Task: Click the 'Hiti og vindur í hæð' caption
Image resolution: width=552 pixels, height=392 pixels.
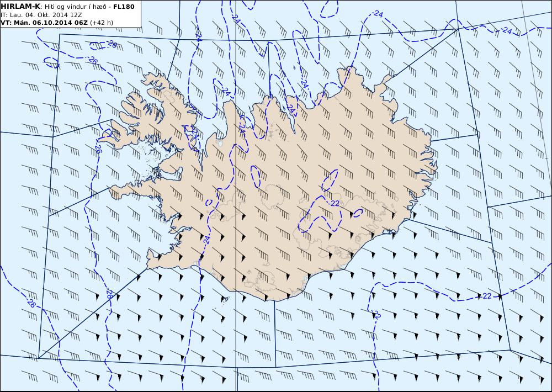Action: 75,7
